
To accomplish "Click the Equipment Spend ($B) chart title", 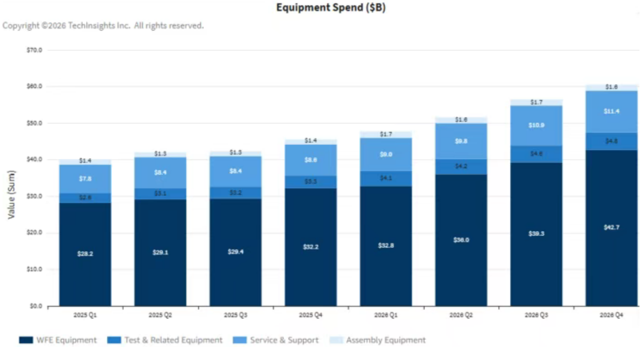I will click(331, 8).
